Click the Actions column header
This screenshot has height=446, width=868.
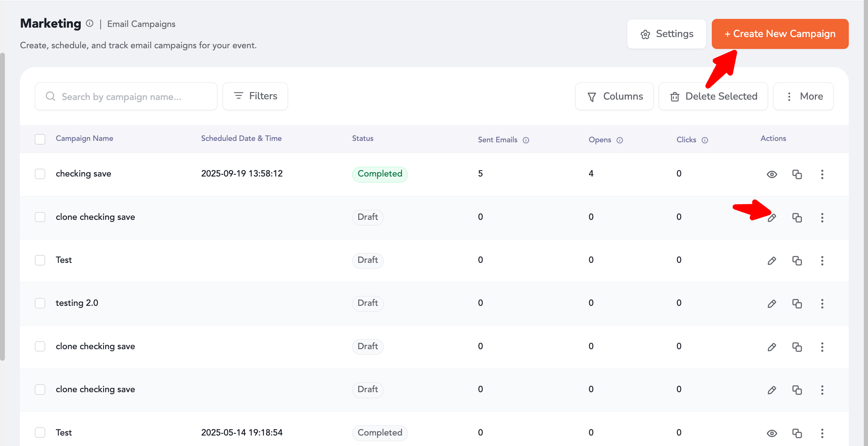(773, 138)
